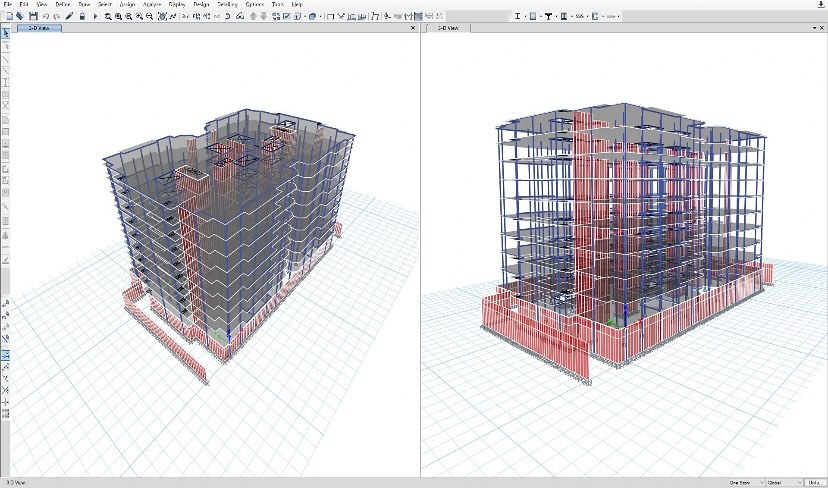This screenshot has width=828, height=488.
Task: Run analysis with the play arrow icon
Action: (95, 17)
